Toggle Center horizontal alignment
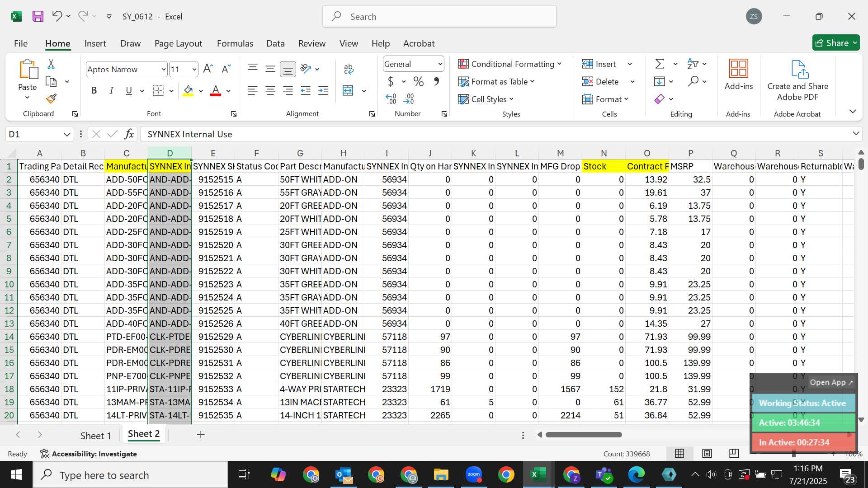The image size is (868, 488). 270,90
